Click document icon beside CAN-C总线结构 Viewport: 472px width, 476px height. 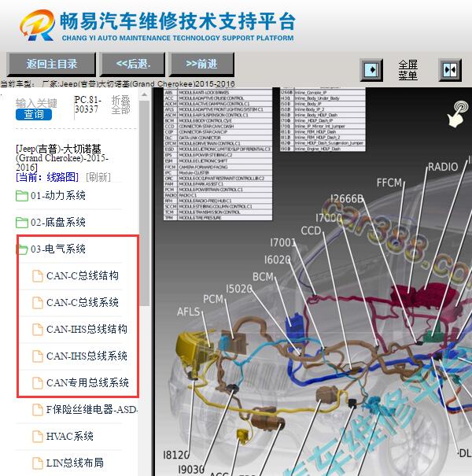coord(38,276)
